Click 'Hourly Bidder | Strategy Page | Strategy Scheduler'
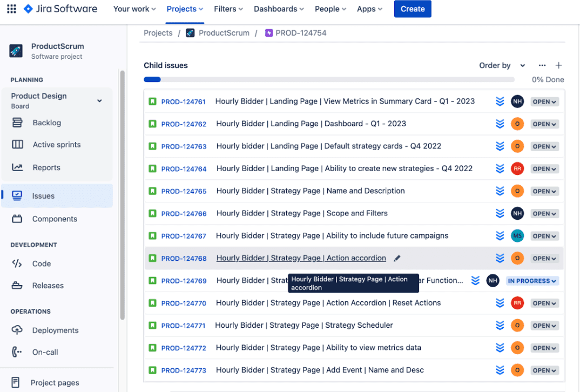The width and height of the screenshot is (580, 392). click(x=304, y=325)
